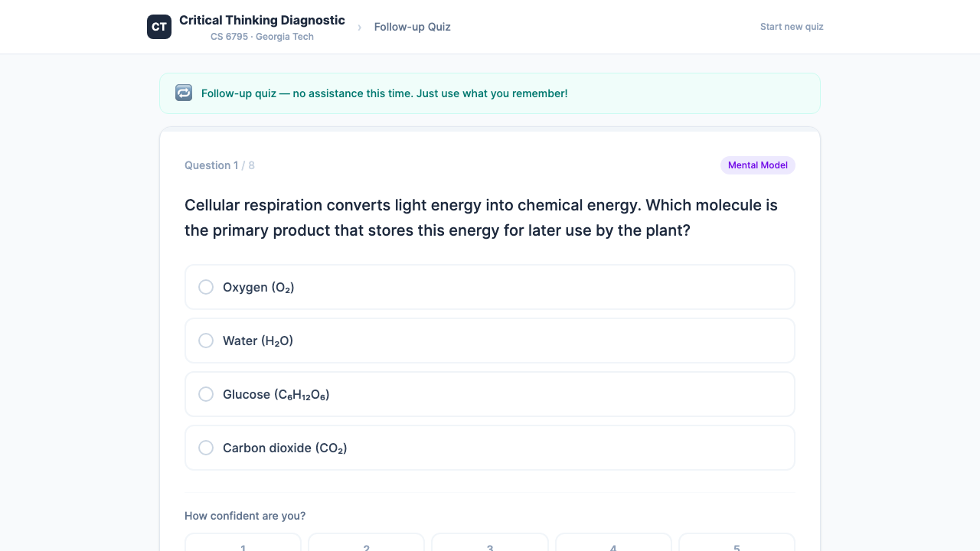980x551 pixels.
Task: Pick Glucose as the answer
Action: click(489, 394)
